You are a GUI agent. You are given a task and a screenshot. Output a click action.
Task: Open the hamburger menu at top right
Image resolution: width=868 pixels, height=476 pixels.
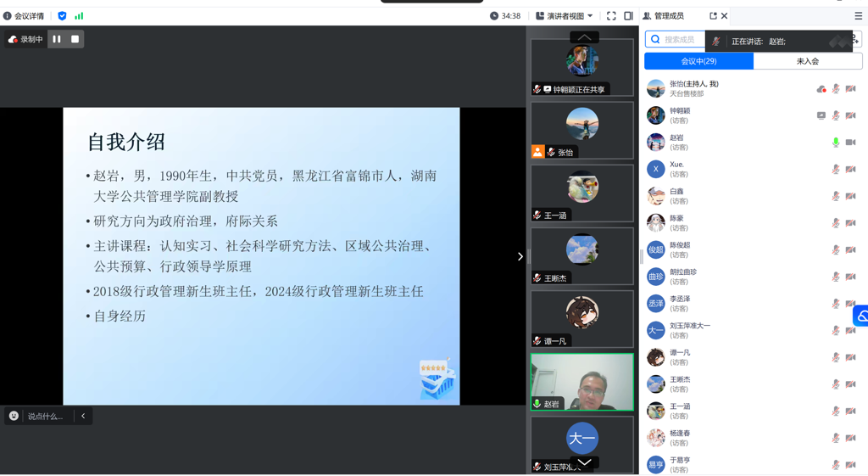[858, 16]
